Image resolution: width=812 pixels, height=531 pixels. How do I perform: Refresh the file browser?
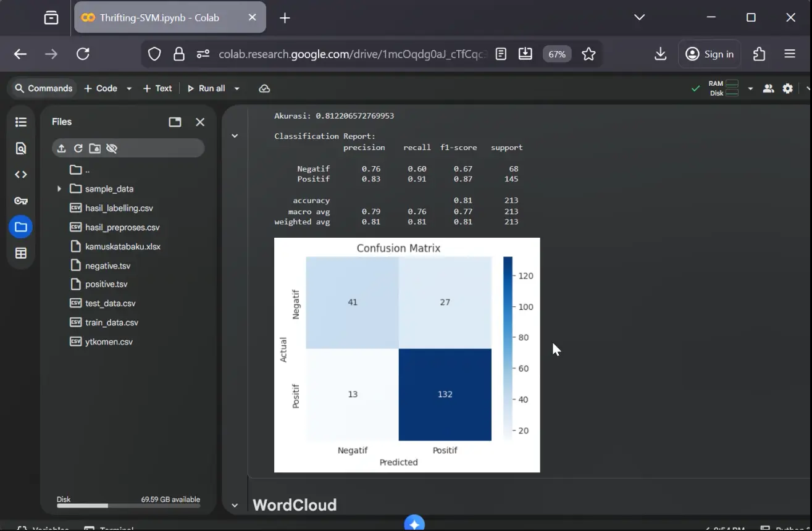[78, 148]
